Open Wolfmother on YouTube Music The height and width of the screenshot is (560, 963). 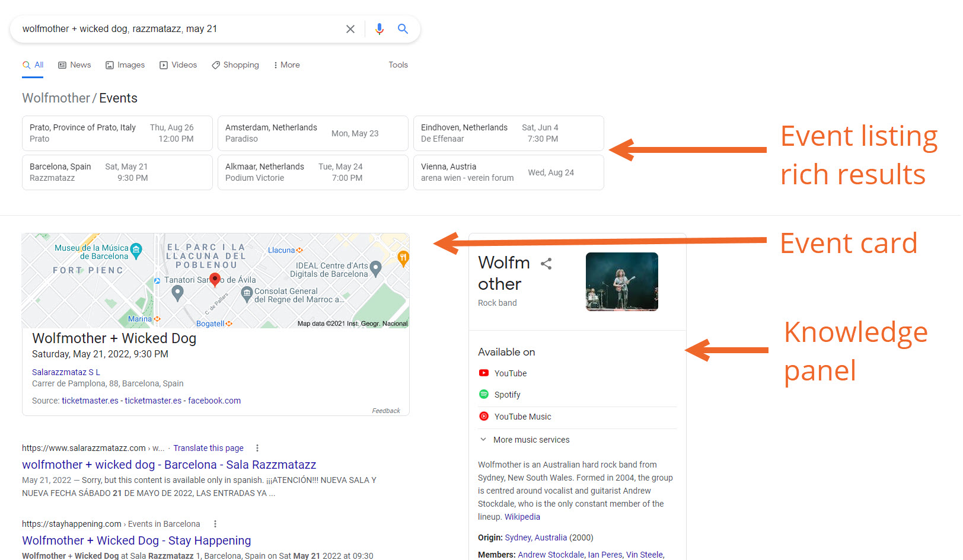point(515,417)
